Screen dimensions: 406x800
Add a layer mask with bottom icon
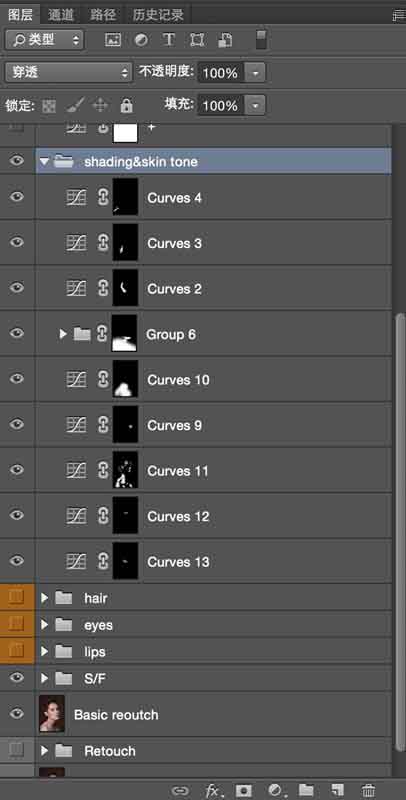point(244,790)
